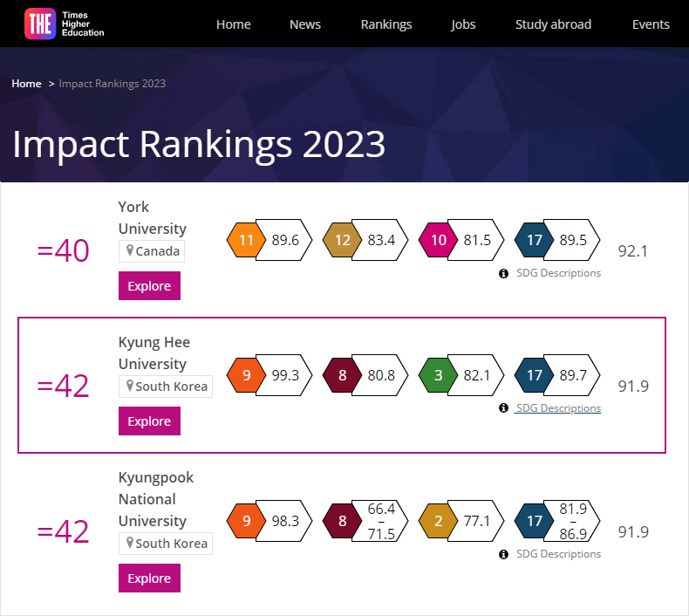This screenshot has height=616, width=689.
Task: Open the Rankings menu
Action: [385, 24]
